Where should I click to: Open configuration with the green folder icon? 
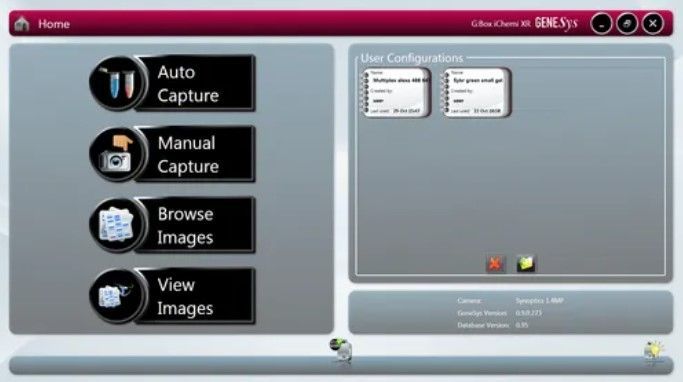[x=526, y=264]
